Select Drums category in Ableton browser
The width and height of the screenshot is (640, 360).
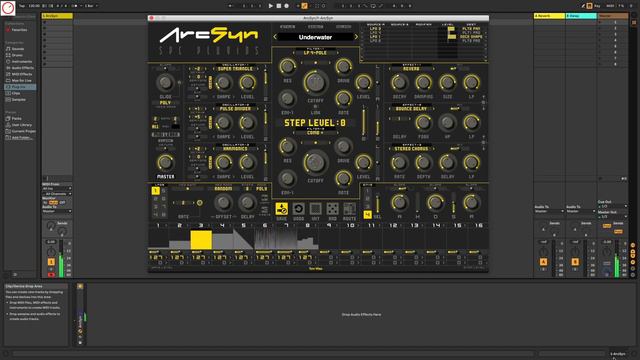tap(17, 55)
